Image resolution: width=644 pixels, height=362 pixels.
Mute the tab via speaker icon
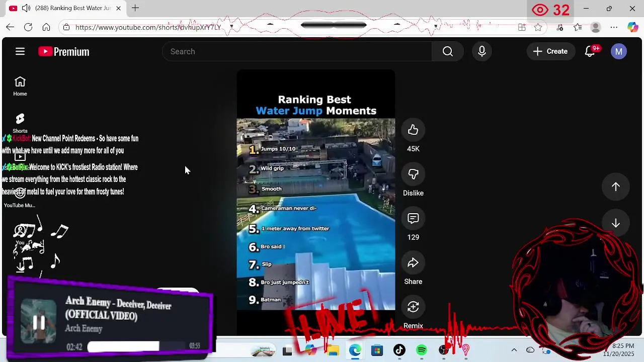point(26,8)
